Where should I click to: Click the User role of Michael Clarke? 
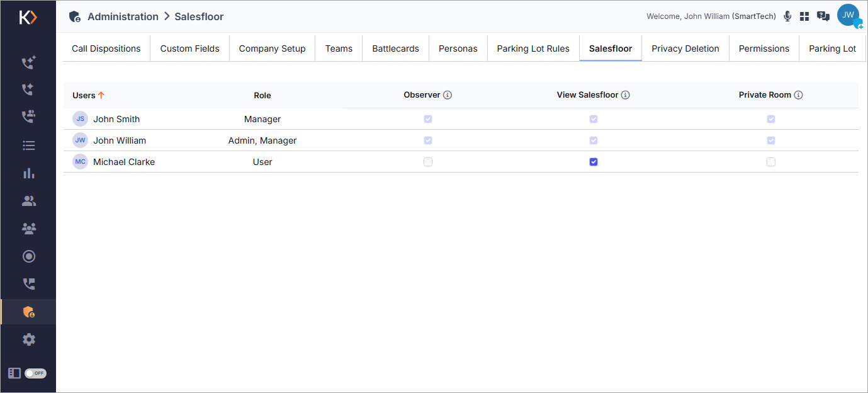(x=262, y=162)
